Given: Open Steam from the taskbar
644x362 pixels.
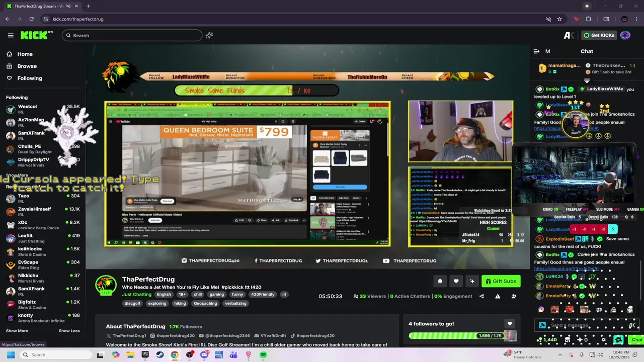Looking at the screenshot, I should pos(159,355).
